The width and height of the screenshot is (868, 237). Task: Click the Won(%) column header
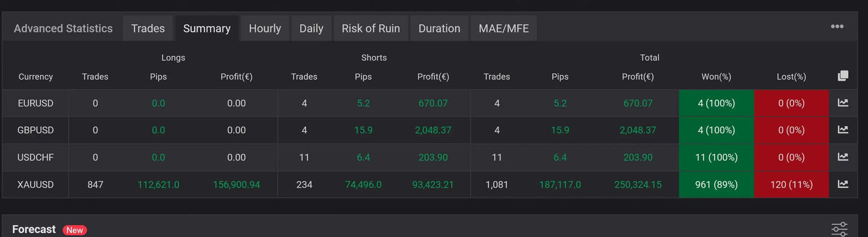click(716, 76)
